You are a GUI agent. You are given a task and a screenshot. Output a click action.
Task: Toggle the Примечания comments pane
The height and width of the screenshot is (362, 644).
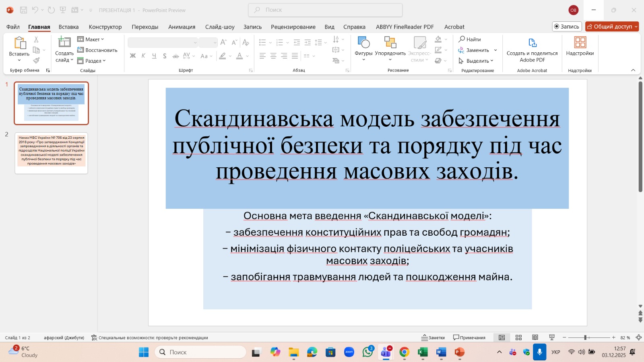(469, 337)
